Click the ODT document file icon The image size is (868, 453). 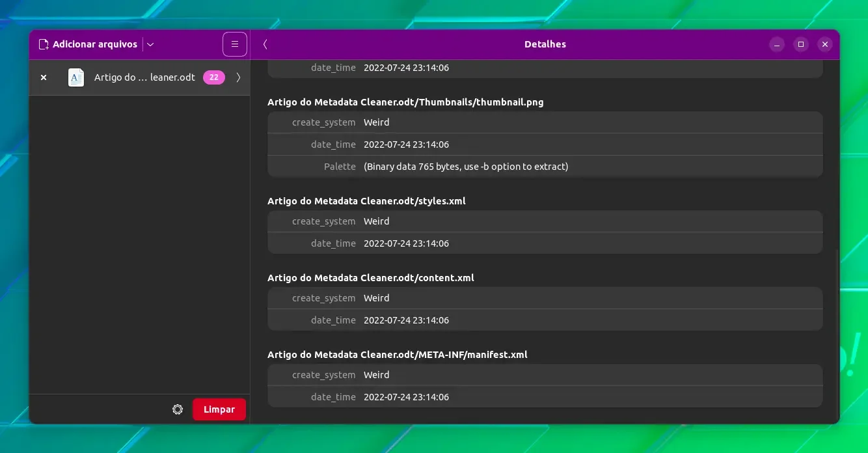(76, 77)
